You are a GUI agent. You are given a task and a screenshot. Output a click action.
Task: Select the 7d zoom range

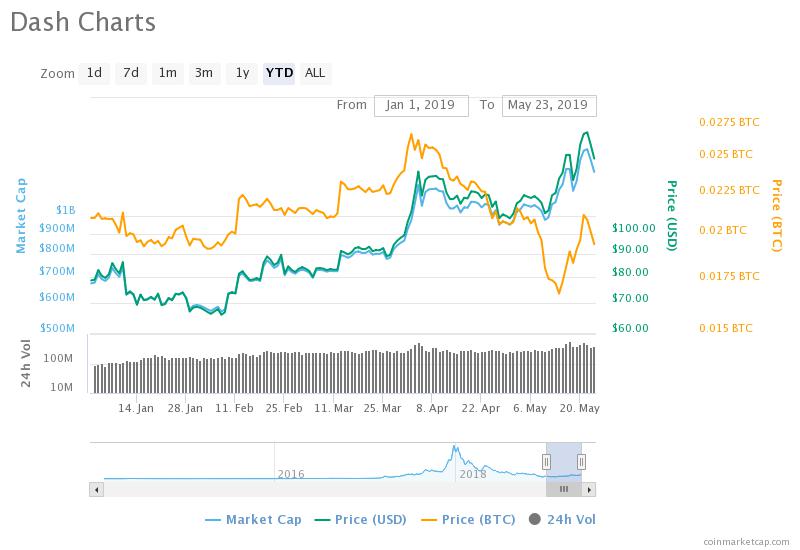pos(131,73)
